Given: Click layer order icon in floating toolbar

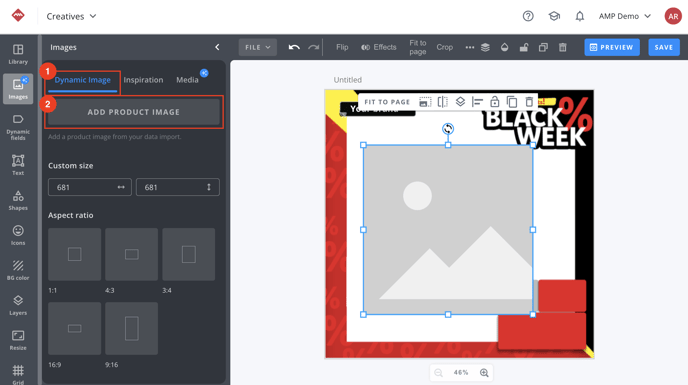Looking at the screenshot, I should pos(460,102).
